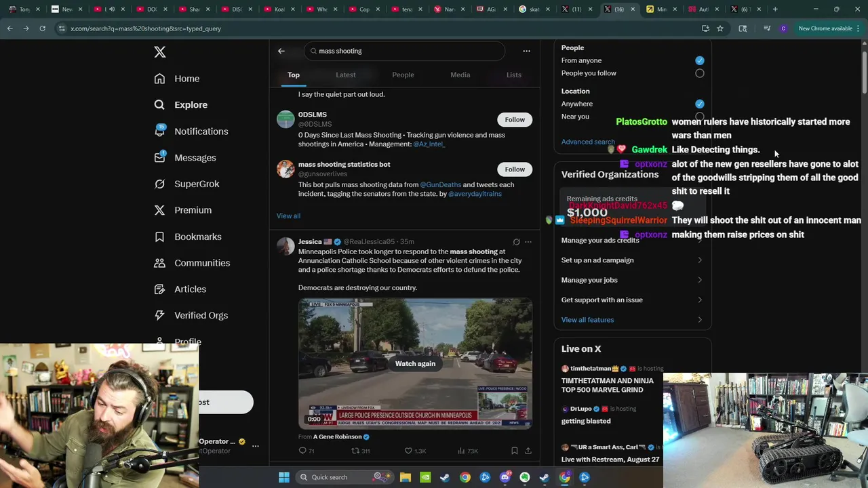This screenshot has height=488, width=868.
Task: Open 'View all' people results link
Action: click(288, 216)
